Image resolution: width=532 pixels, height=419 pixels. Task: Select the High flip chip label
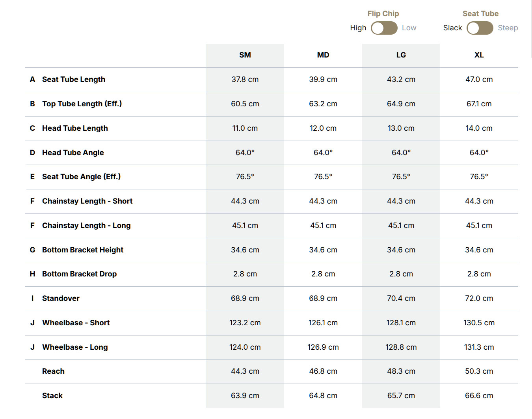(x=358, y=28)
